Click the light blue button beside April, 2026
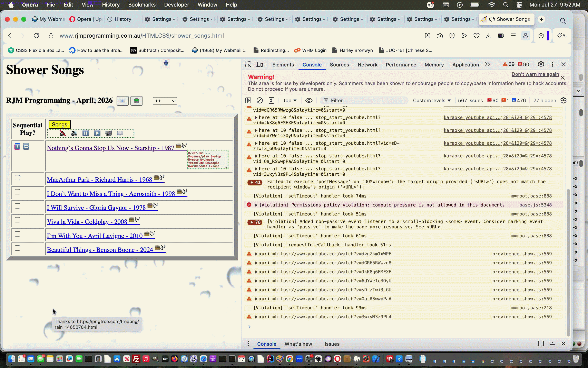The height and width of the screenshot is (368, 588). tap(122, 101)
